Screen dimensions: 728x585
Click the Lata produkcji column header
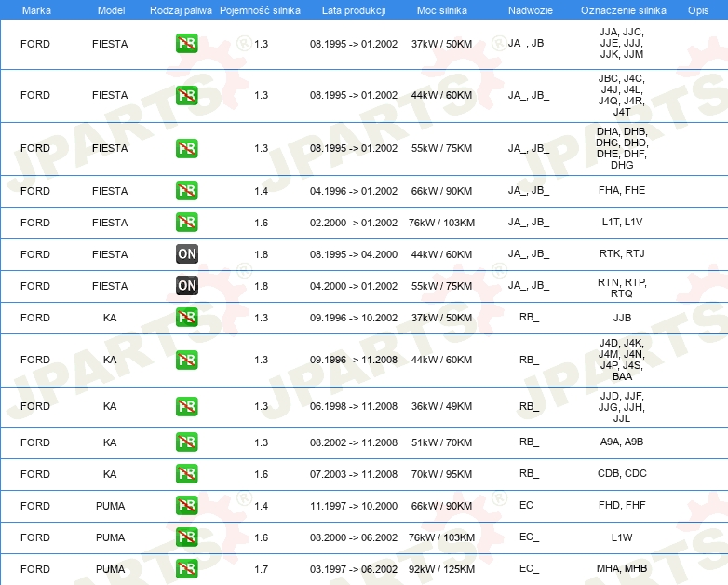point(354,10)
